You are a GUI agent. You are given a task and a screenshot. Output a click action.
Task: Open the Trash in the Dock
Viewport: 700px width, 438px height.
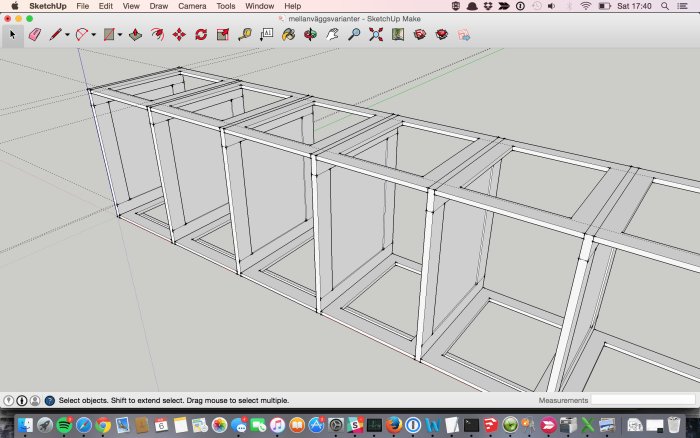674,425
